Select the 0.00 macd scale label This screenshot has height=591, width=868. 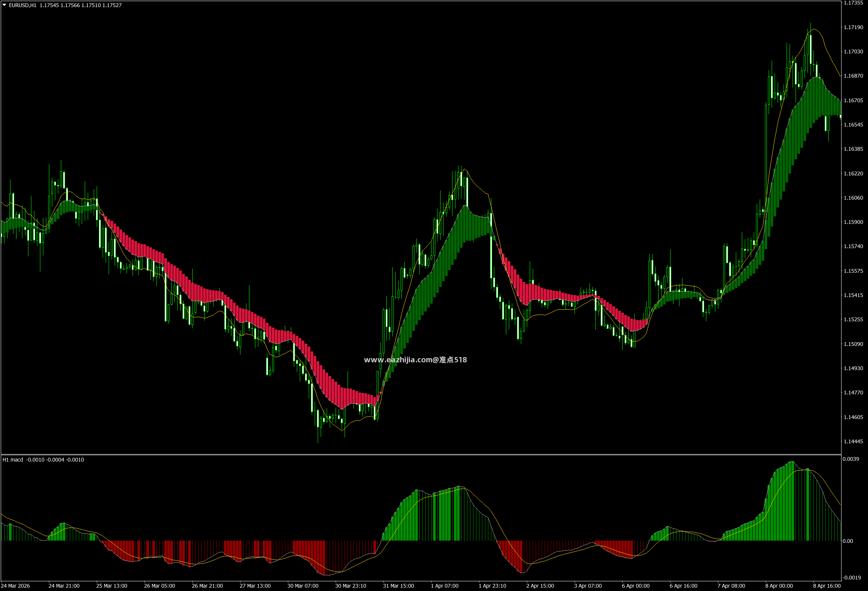click(x=848, y=541)
